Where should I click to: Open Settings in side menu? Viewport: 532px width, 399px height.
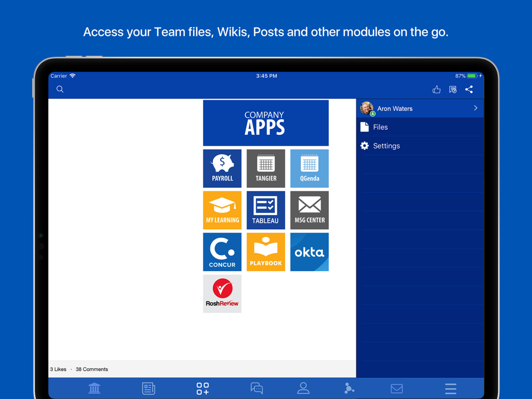(x=420, y=146)
